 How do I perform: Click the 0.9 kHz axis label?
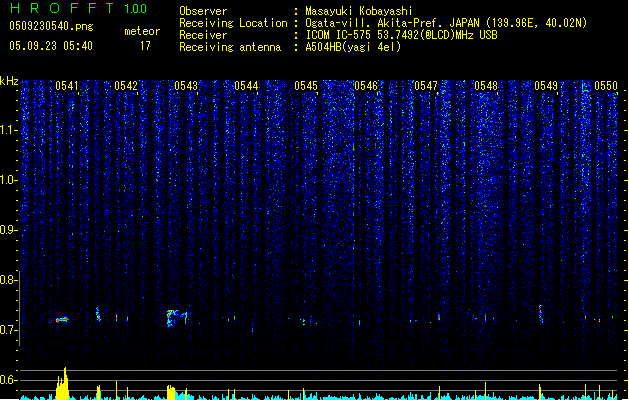click(8, 230)
